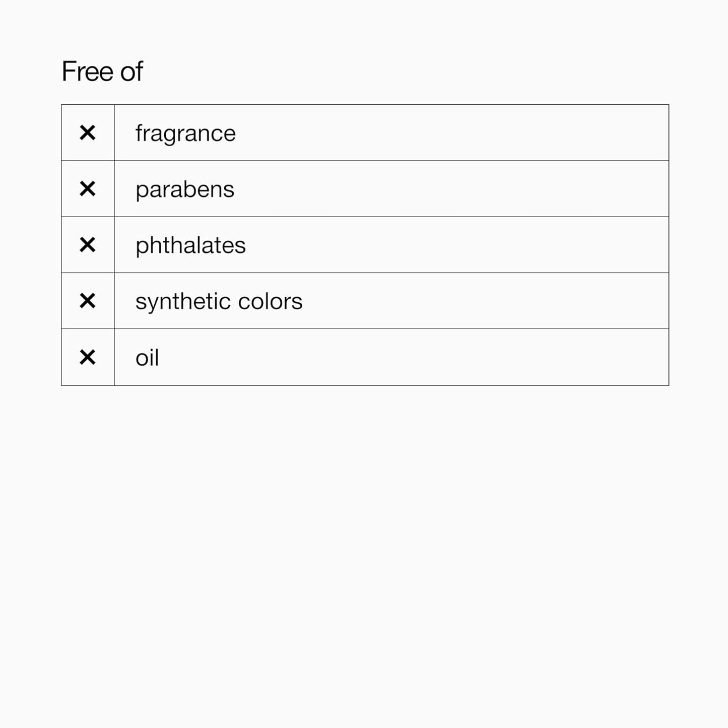The height and width of the screenshot is (728, 728).
Task: Select the "parabens" label
Action: point(185,190)
